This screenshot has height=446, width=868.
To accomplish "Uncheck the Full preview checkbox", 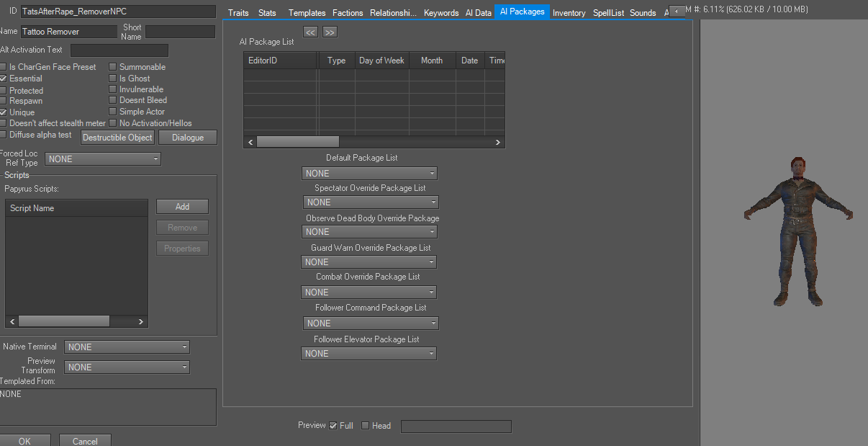I will click(333, 426).
